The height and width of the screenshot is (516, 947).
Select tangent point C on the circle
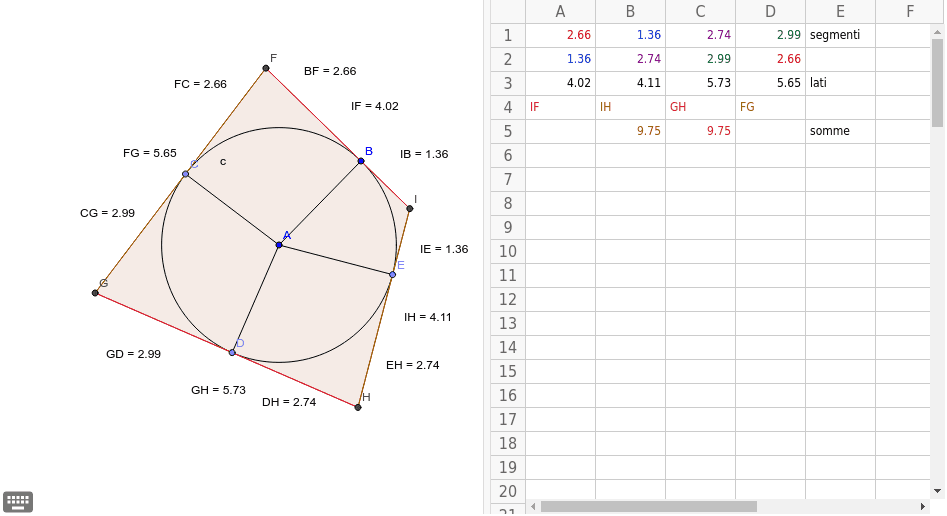pyautogui.click(x=185, y=174)
